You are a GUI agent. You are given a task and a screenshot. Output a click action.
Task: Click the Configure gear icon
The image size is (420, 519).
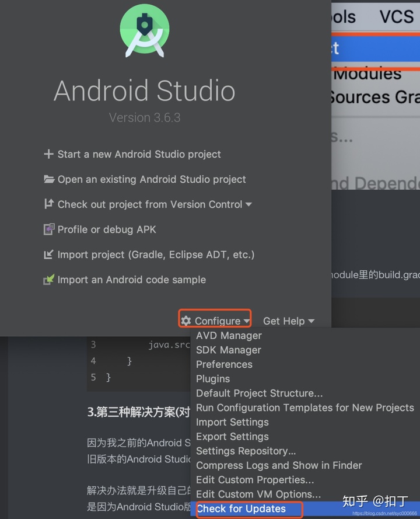[x=186, y=321]
